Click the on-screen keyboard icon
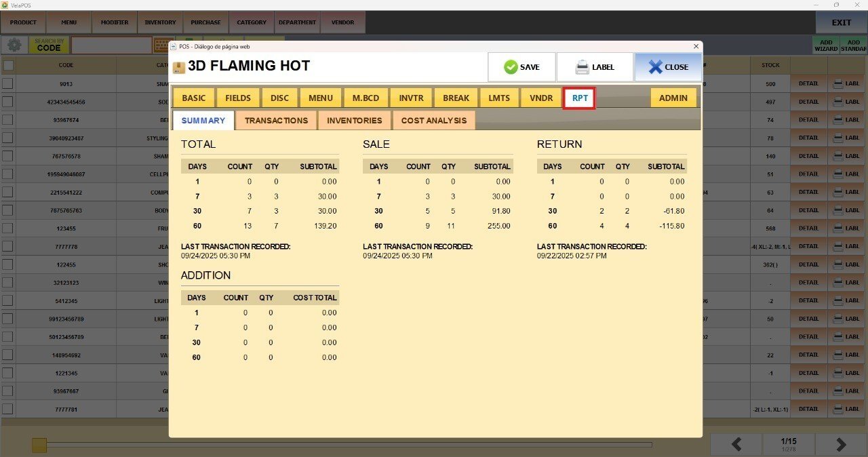Screen dimensions: 868x457 tap(161, 45)
